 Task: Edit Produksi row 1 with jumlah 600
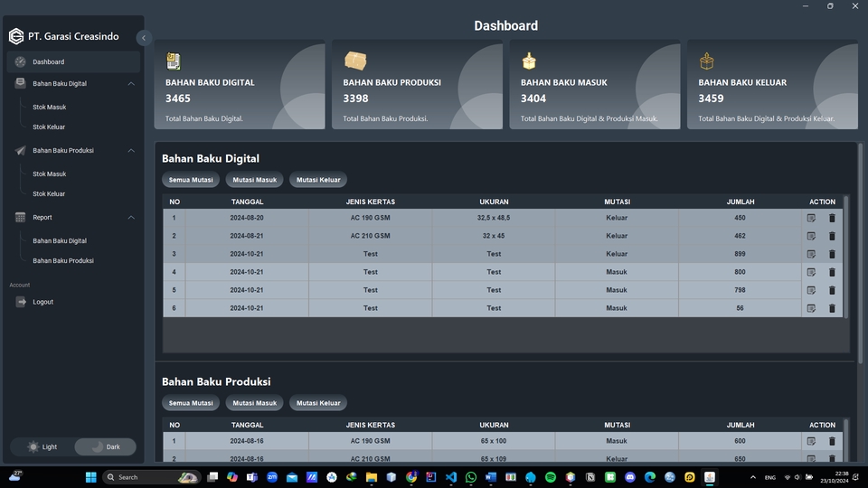pos(811,441)
